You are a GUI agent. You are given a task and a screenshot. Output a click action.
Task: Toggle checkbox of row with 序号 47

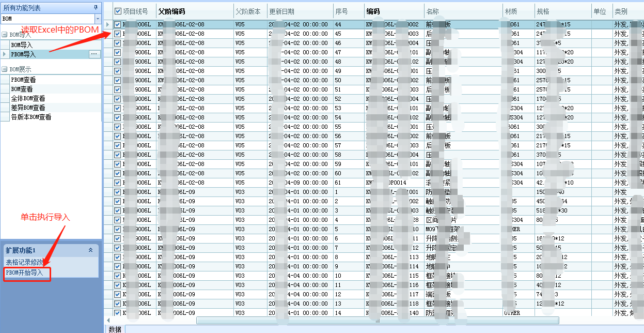(x=118, y=52)
